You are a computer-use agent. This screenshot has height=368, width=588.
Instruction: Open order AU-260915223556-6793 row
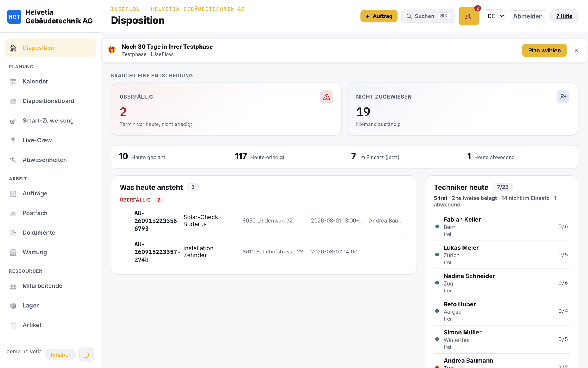click(264, 221)
